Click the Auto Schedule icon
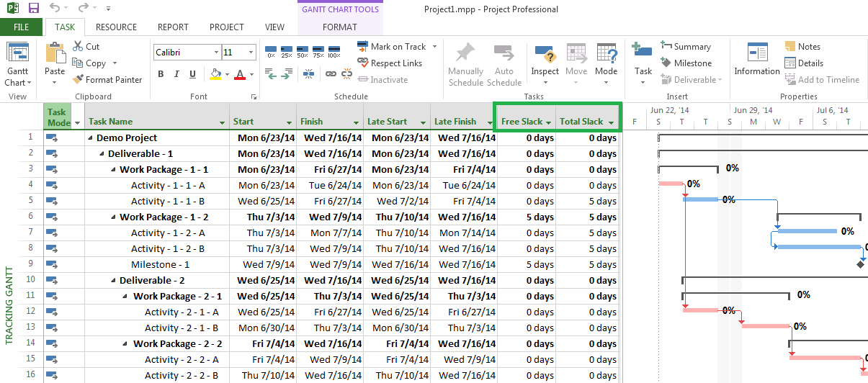868x383 pixels. 504,53
